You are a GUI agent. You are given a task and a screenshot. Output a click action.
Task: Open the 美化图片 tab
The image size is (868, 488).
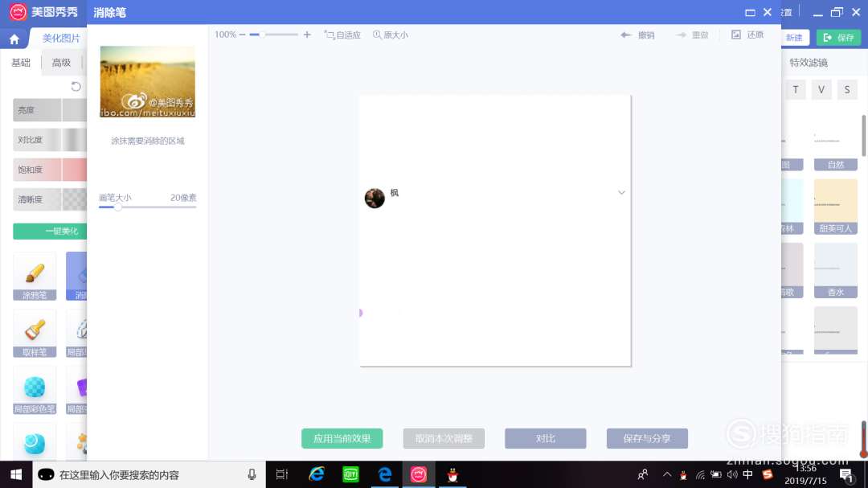pos(61,39)
